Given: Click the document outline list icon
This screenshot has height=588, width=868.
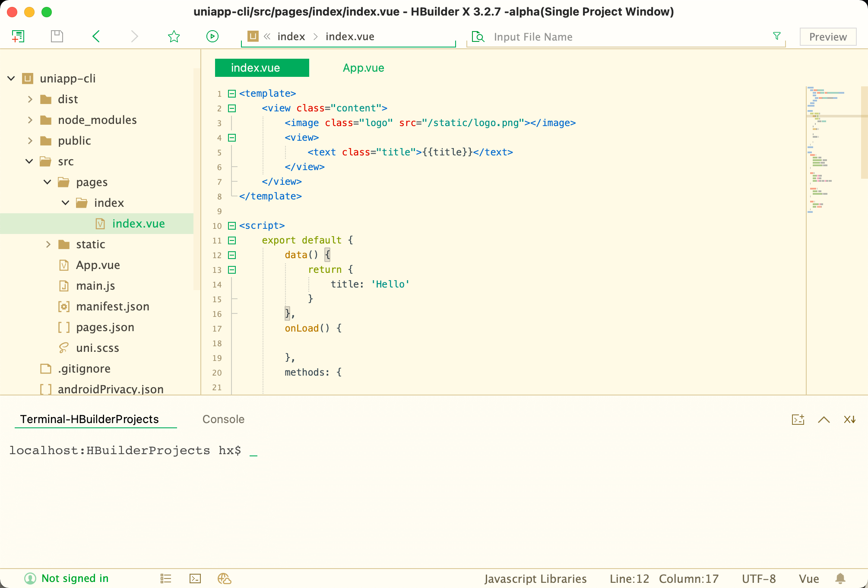Looking at the screenshot, I should click(166, 579).
